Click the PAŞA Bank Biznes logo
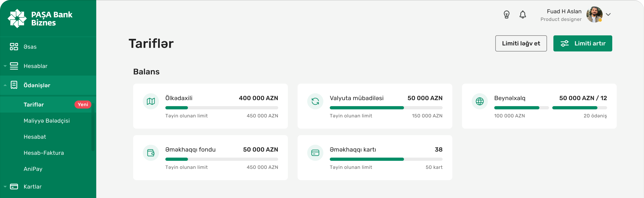The width and height of the screenshot is (644, 198). coord(40,18)
